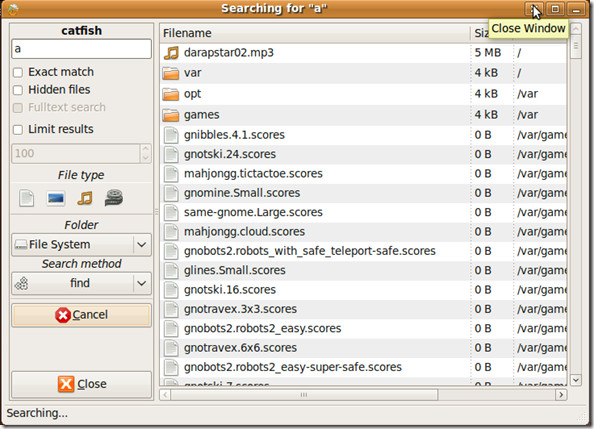Image resolution: width=594 pixels, height=429 pixels.
Task: Select mahjongg.cloud.scores filename
Action: click(244, 232)
